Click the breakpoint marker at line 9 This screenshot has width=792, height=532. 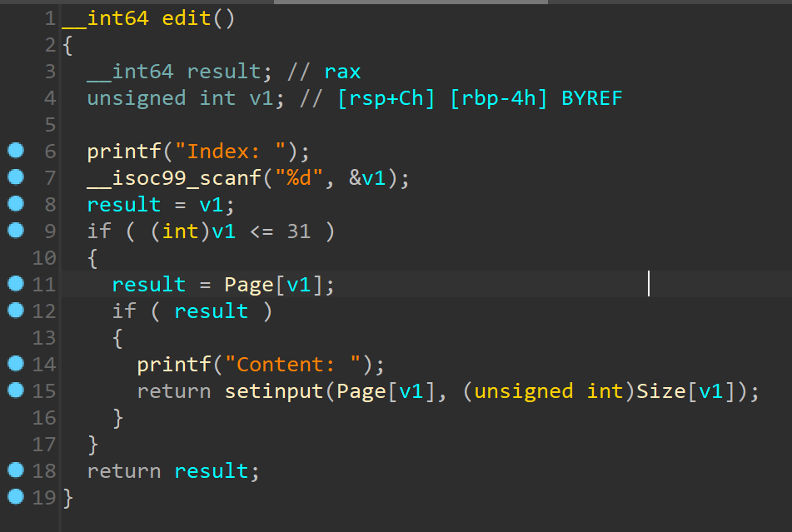tap(16, 230)
